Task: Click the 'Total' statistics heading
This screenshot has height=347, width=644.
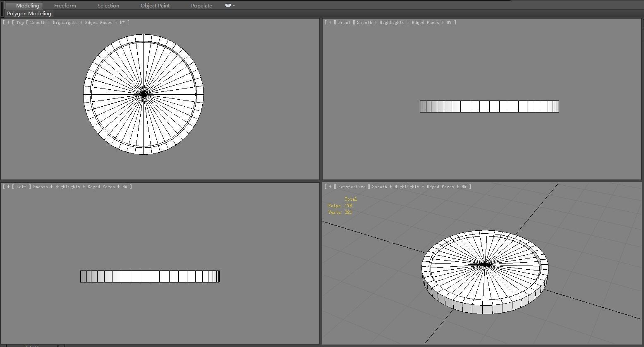Action: click(351, 199)
